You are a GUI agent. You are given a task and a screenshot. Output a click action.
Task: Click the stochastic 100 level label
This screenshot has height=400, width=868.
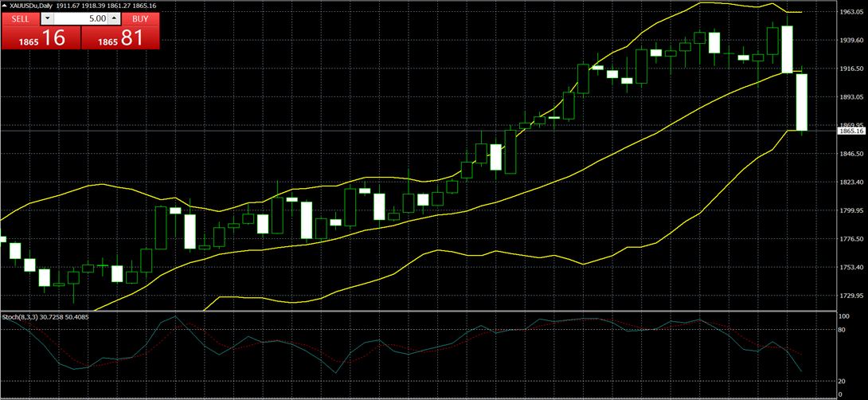844,317
